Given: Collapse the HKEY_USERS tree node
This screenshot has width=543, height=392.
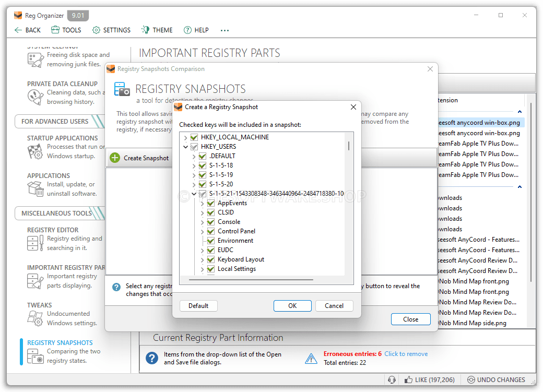Looking at the screenshot, I should pos(186,147).
